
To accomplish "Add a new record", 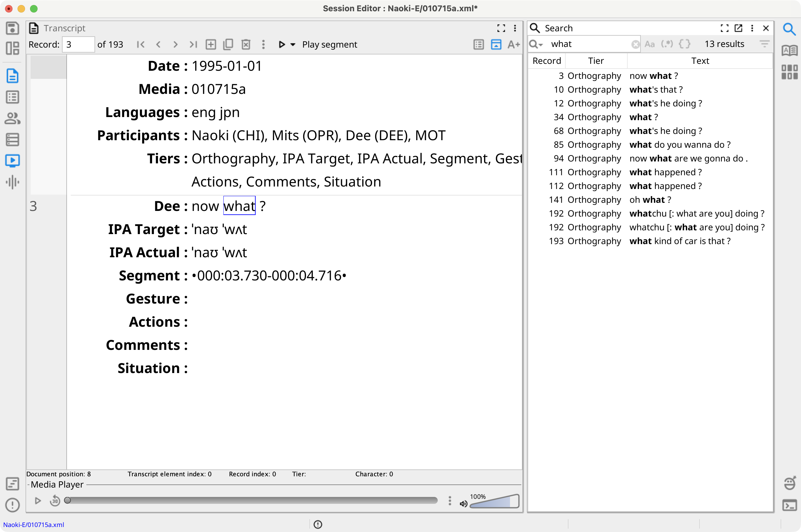I will (211, 44).
